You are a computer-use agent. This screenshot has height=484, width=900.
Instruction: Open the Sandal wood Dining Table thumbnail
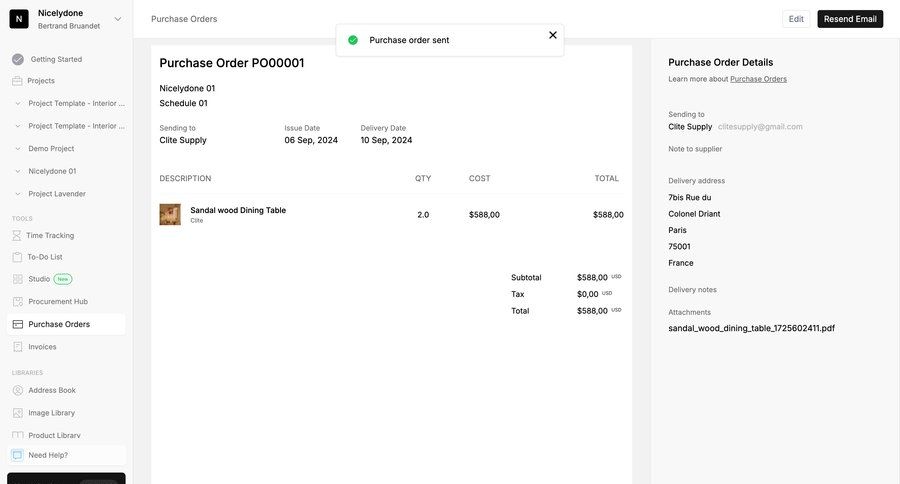(x=170, y=215)
